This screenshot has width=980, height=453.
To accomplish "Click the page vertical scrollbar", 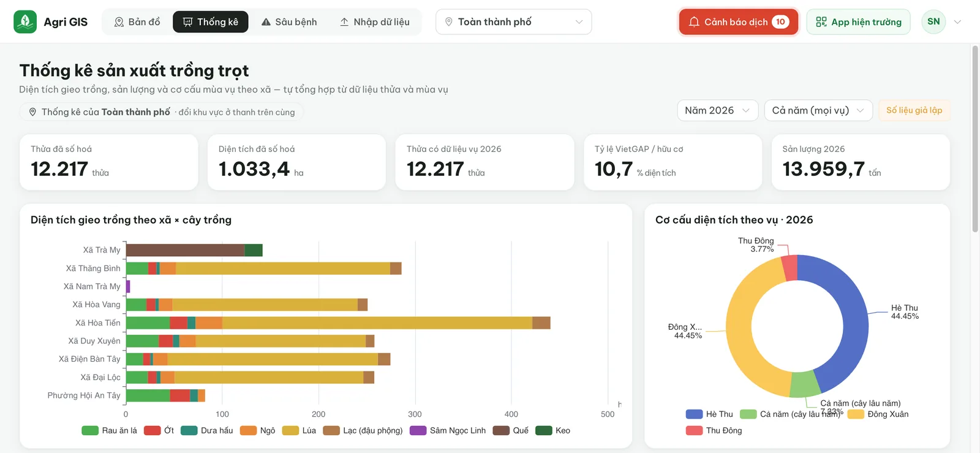I will (974, 138).
